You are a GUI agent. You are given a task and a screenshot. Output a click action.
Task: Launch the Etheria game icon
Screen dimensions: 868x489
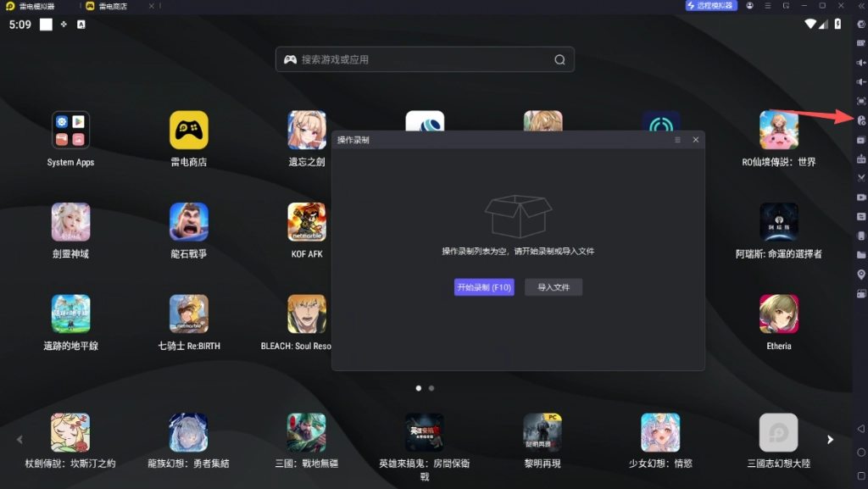[778, 314]
